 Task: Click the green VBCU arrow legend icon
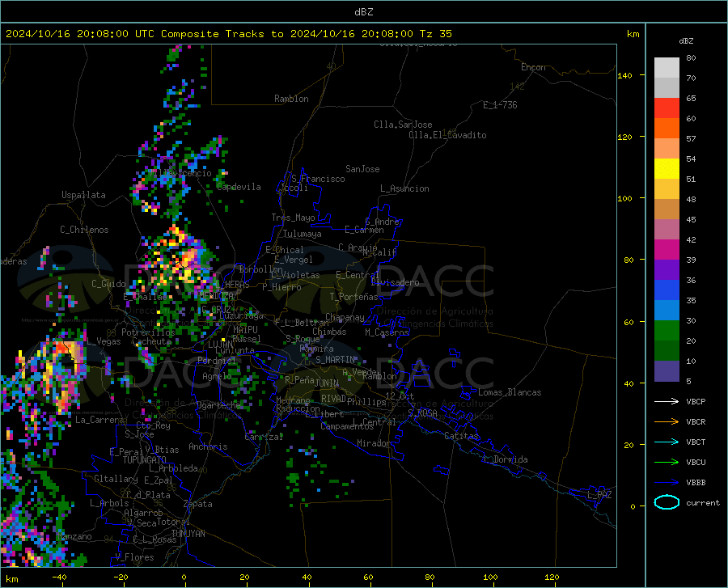tap(667, 462)
